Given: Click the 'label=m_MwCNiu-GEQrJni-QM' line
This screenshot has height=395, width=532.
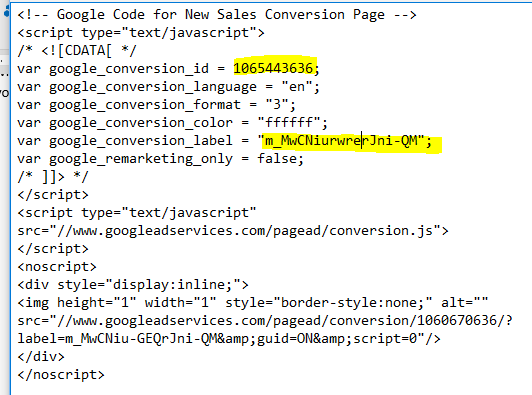Looking at the screenshot, I should click(x=229, y=339).
